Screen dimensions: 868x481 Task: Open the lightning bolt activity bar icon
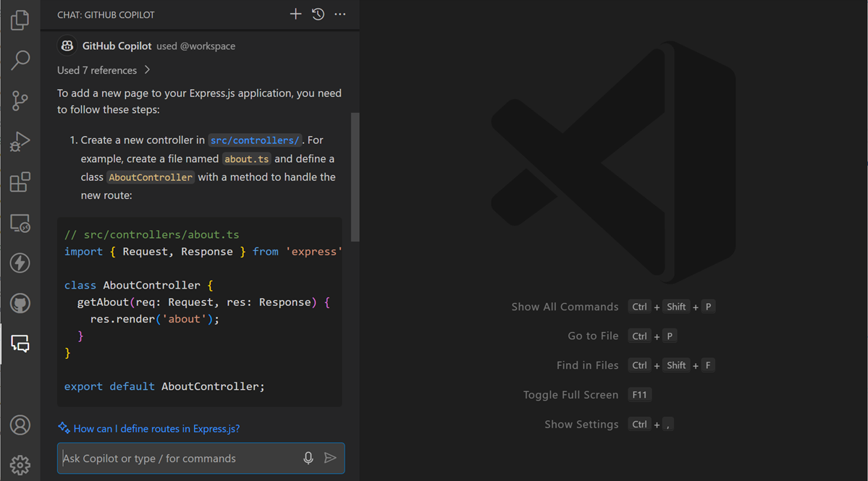20,263
